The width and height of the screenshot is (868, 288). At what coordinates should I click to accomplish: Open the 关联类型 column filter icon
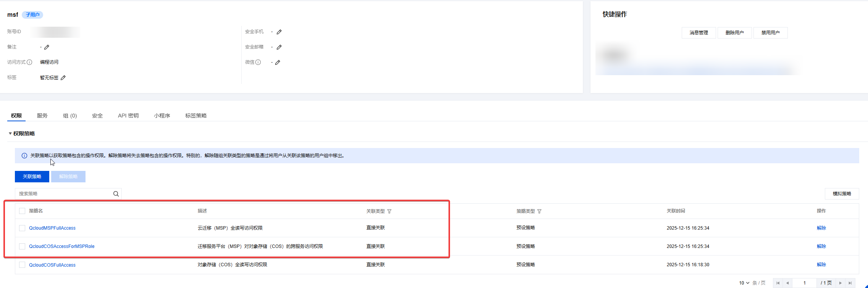pos(389,211)
